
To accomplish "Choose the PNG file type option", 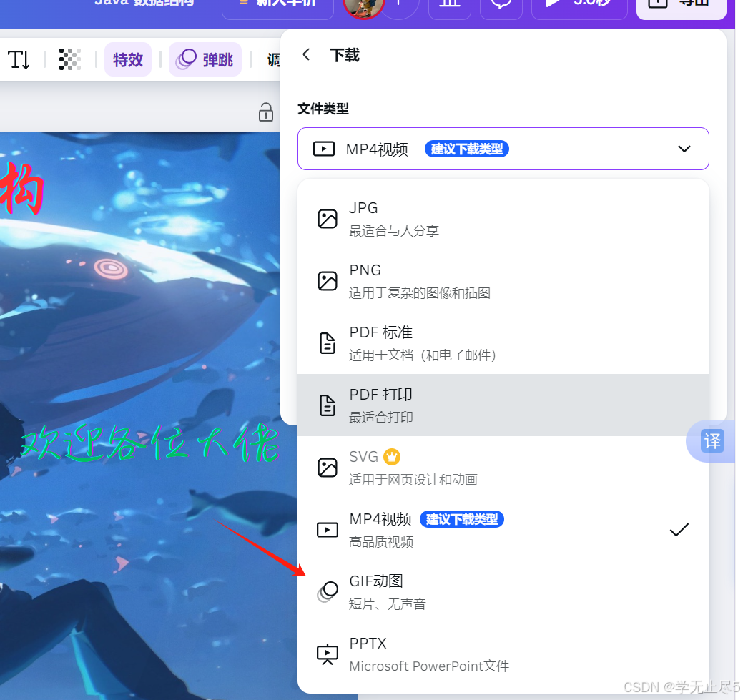I will click(x=503, y=281).
